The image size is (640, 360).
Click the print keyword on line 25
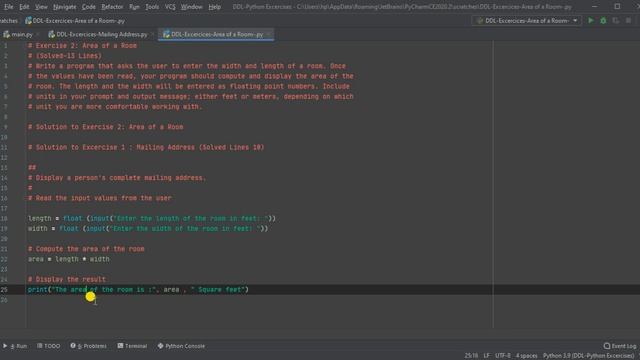point(38,289)
